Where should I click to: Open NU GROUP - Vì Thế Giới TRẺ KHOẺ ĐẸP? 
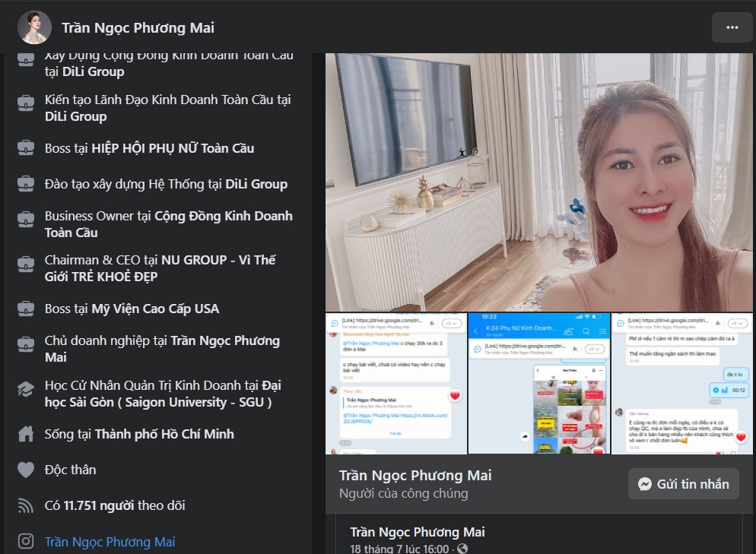160,268
